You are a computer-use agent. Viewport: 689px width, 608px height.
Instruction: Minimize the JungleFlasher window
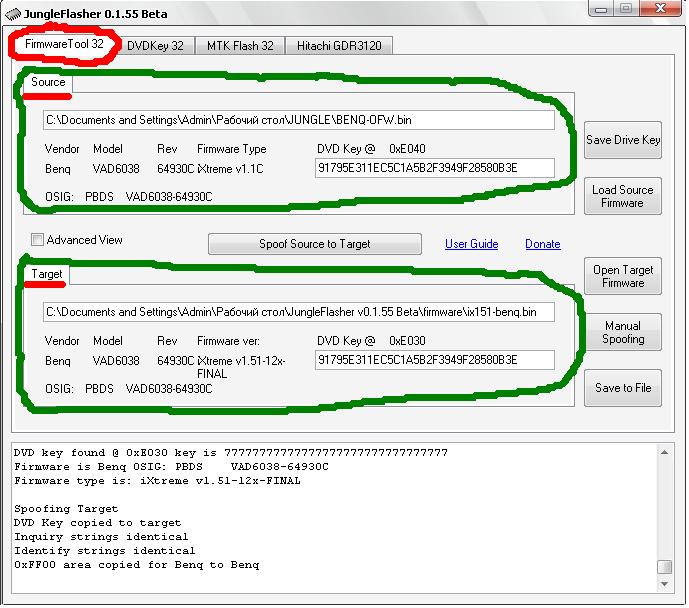(x=601, y=9)
